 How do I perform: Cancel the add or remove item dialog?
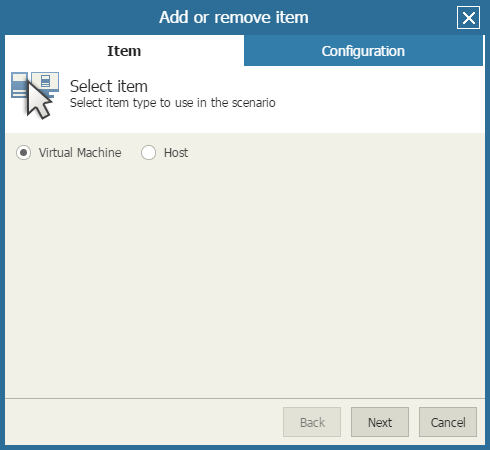(x=448, y=422)
